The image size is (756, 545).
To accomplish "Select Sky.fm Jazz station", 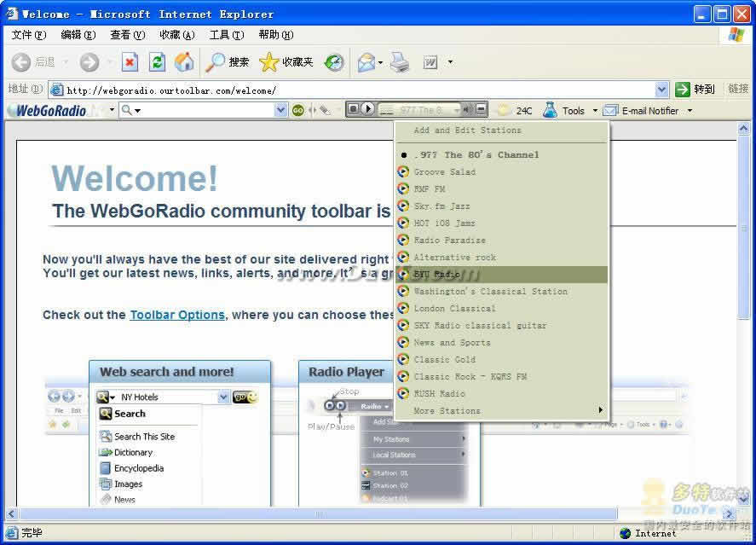I will [x=501, y=206].
